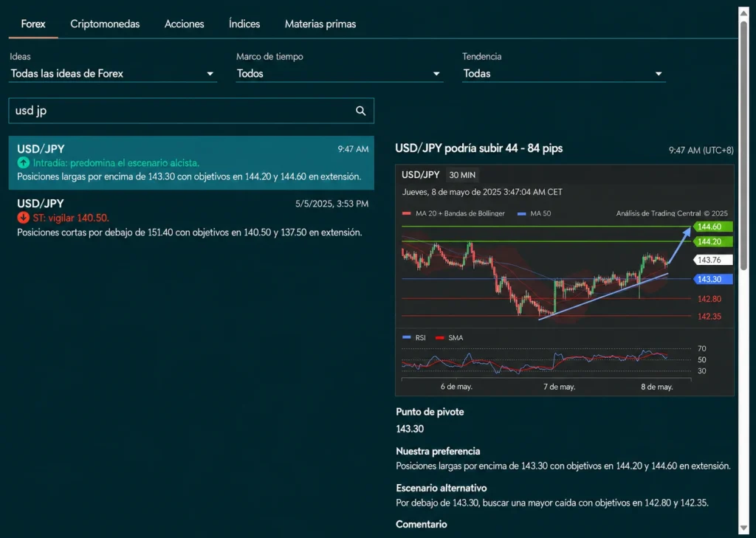
Task: Switch to the Criptomonedas tab
Action: click(105, 24)
